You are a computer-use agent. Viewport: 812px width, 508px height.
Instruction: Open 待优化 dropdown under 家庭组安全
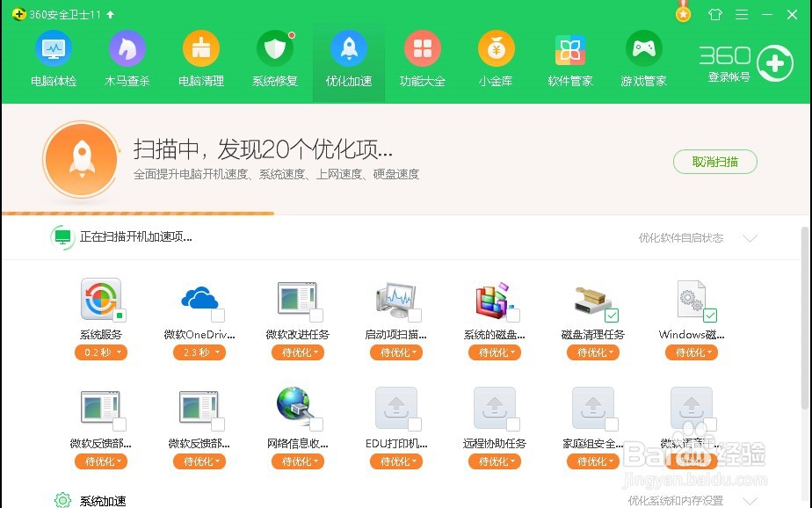[x=593, y=461]
